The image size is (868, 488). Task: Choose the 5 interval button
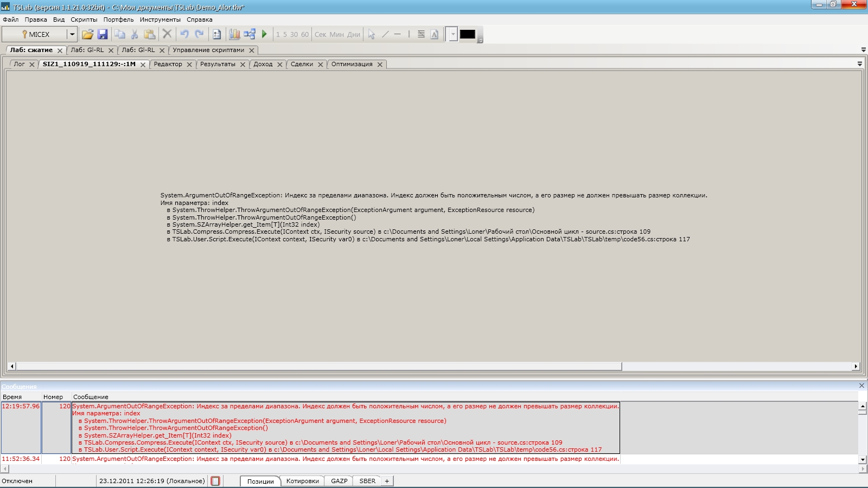click(x=285, y=34)
